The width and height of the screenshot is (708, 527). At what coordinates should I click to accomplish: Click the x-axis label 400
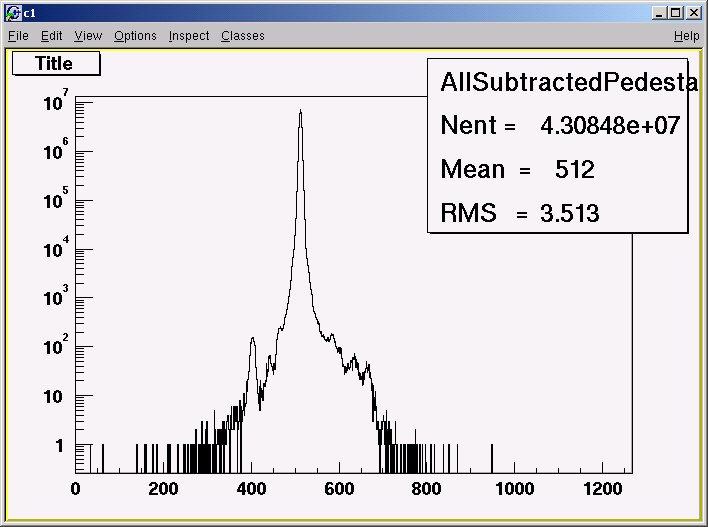click(251, 489)
